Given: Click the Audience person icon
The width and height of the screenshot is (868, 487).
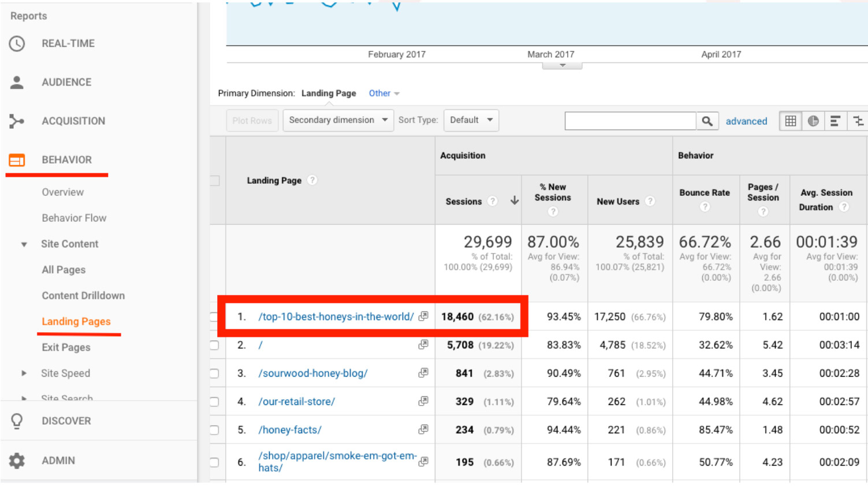Looking at the screenshot, I should click(17, 83).
